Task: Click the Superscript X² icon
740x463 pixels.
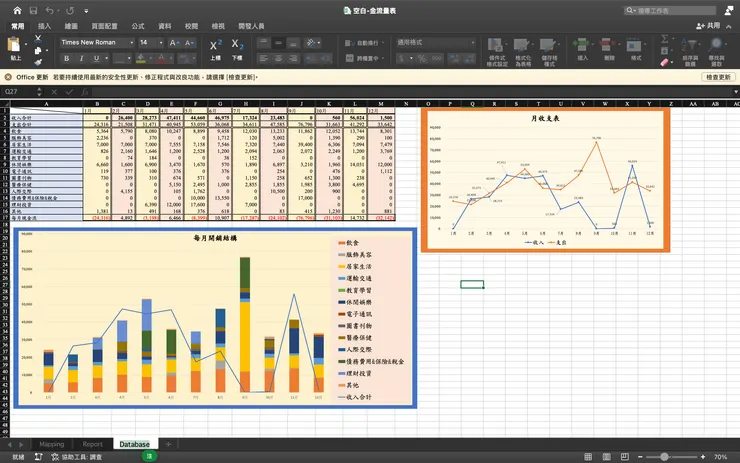Action: 216,45
